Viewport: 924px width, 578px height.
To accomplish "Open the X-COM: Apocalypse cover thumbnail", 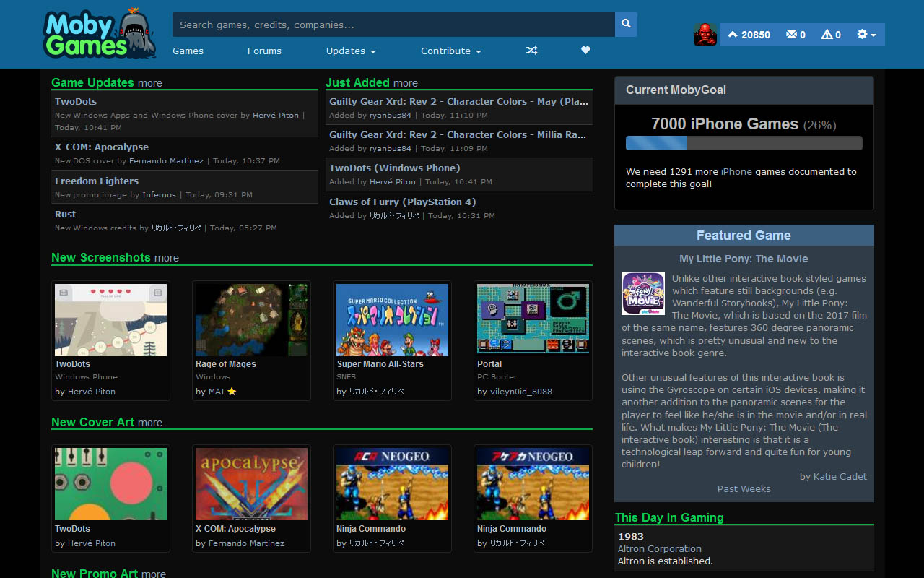I will click(x=251, y=484).
